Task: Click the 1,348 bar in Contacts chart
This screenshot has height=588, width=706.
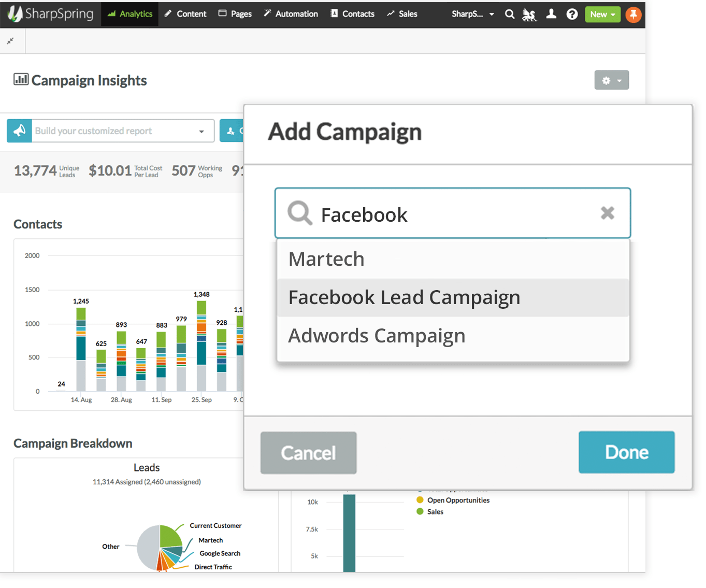Action: (201, 346)
